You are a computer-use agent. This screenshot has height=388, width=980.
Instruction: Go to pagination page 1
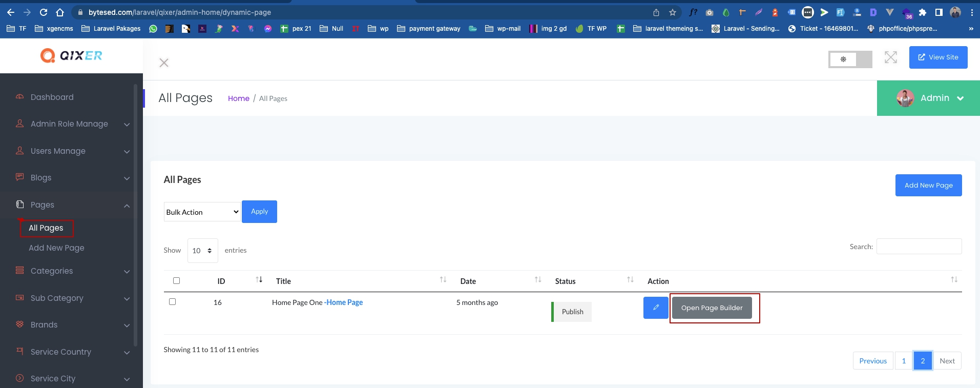point(904,361)
